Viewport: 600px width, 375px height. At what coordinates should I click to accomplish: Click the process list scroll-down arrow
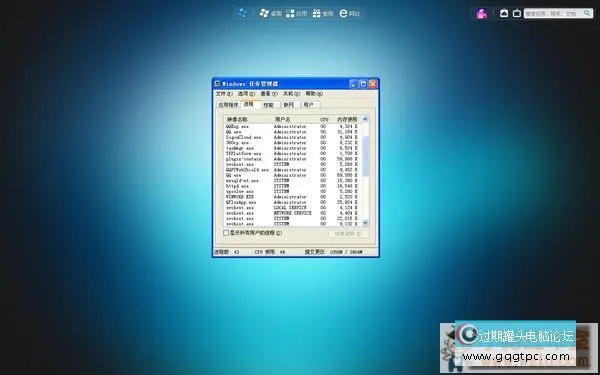(365, 222)
